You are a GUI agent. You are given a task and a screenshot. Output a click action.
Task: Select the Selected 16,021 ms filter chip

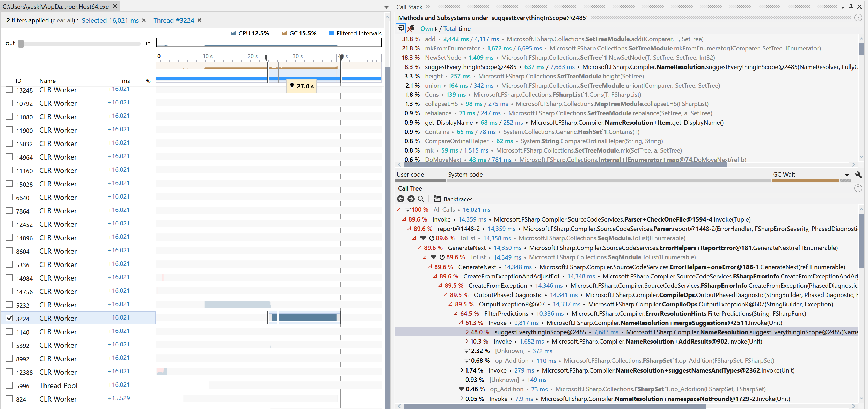coord(110,20)
